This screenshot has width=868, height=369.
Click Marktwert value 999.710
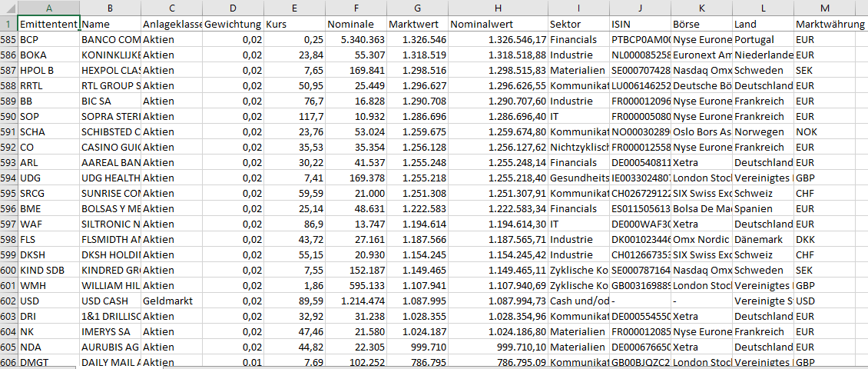tap(418, 347)
